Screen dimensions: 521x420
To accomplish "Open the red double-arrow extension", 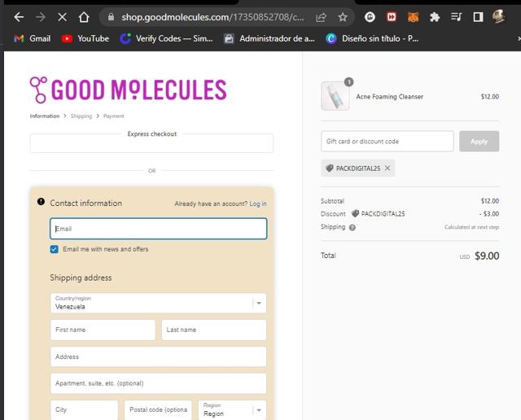I will (x=392, y=16).
